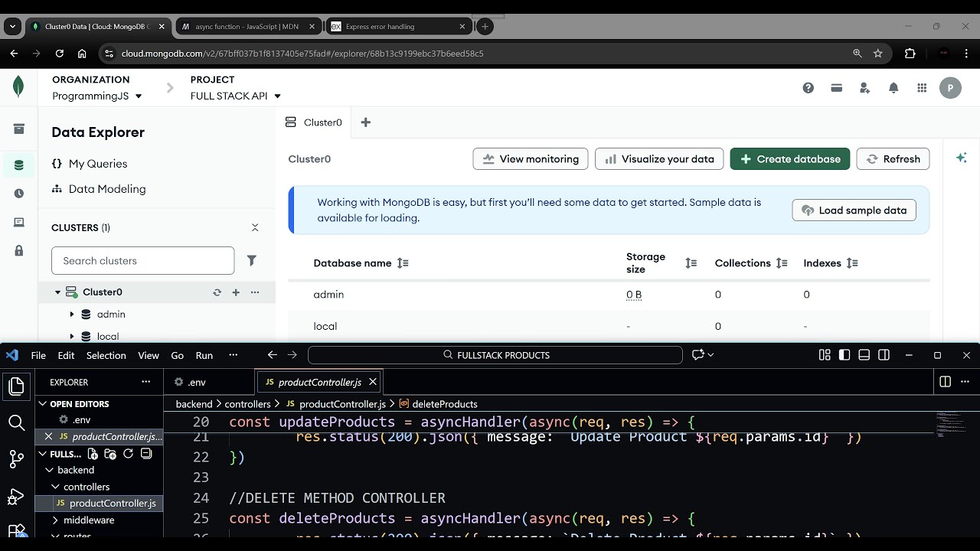Open the Atlas AI sparkle assistant icon

point(962,158)
